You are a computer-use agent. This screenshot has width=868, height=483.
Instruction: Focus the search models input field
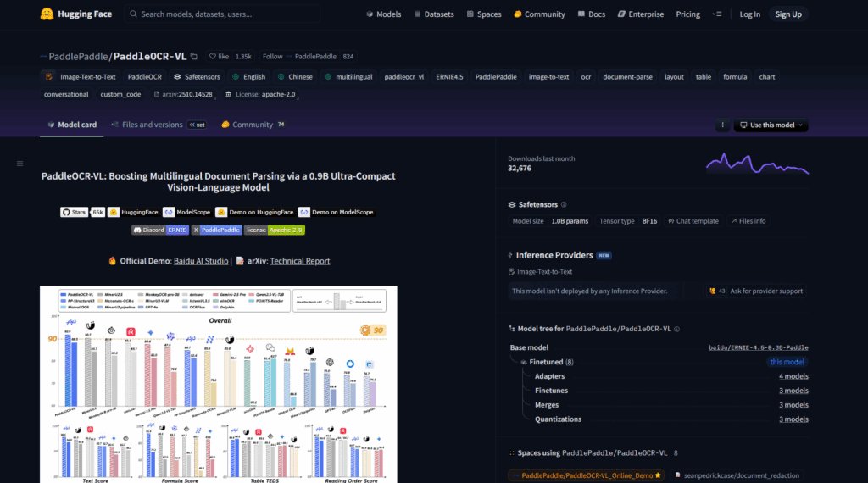[x=223, y=14]
